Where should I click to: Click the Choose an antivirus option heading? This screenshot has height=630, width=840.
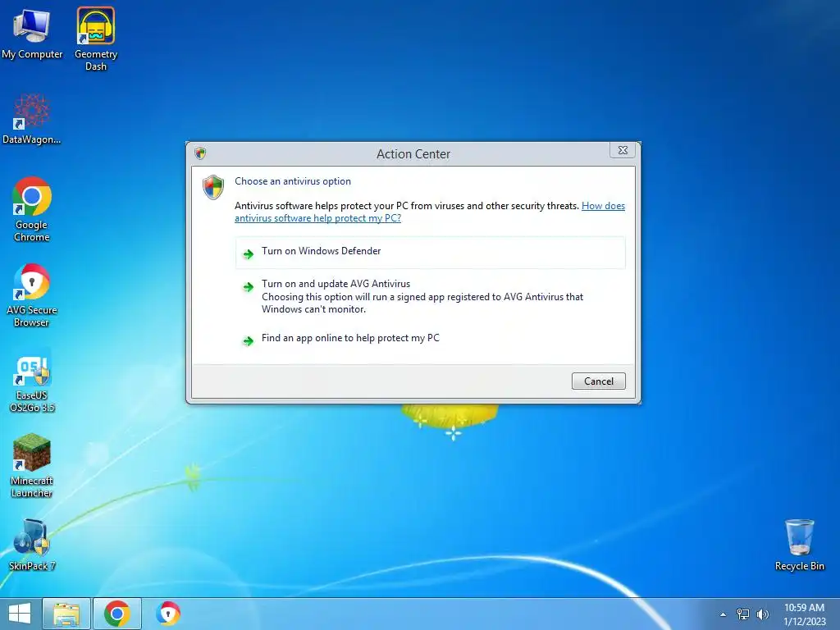(x=293, y=181)
